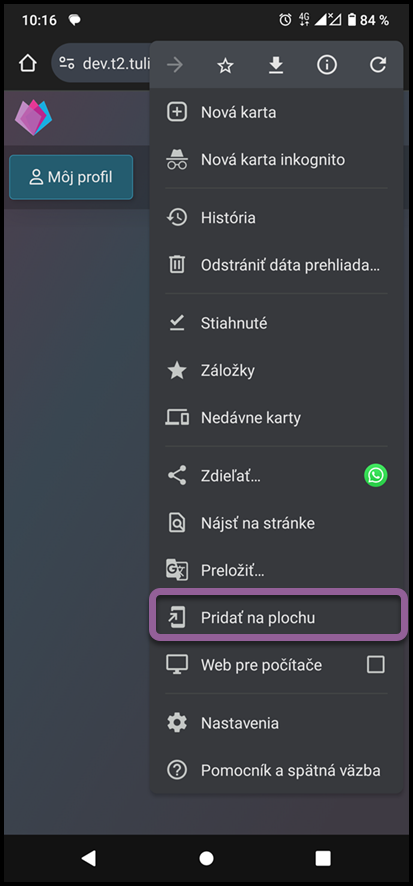Tap the forward arrow icon

175,66
